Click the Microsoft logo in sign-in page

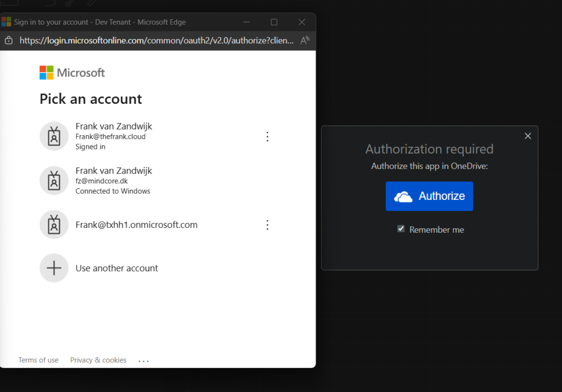coord(72,72)
